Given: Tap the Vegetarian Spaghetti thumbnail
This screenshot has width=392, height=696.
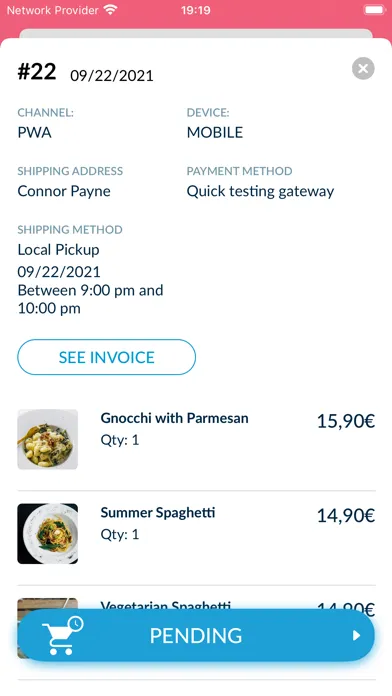Looking at the screenshot, I should (48, 604).
